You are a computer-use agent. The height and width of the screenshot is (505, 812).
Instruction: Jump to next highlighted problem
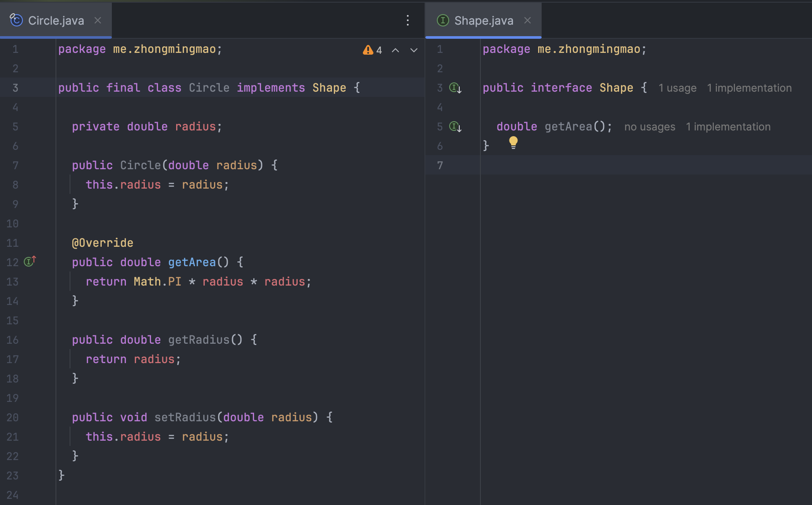[414, 50]
